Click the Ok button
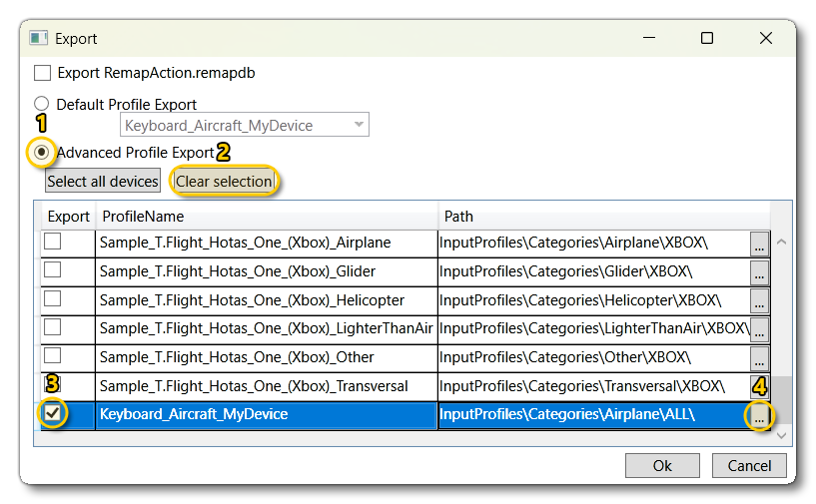Viewport: 816px width, 504px height. tap(661, 466)
